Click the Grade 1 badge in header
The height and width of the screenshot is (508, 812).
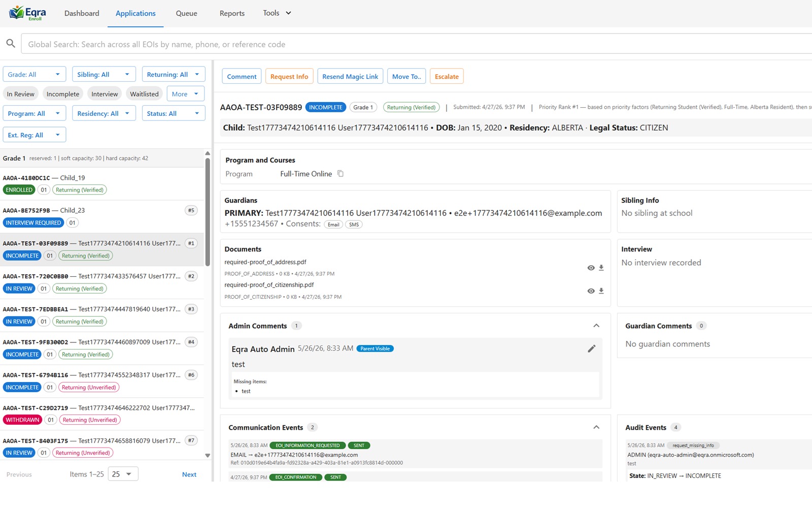pos(363,107)
